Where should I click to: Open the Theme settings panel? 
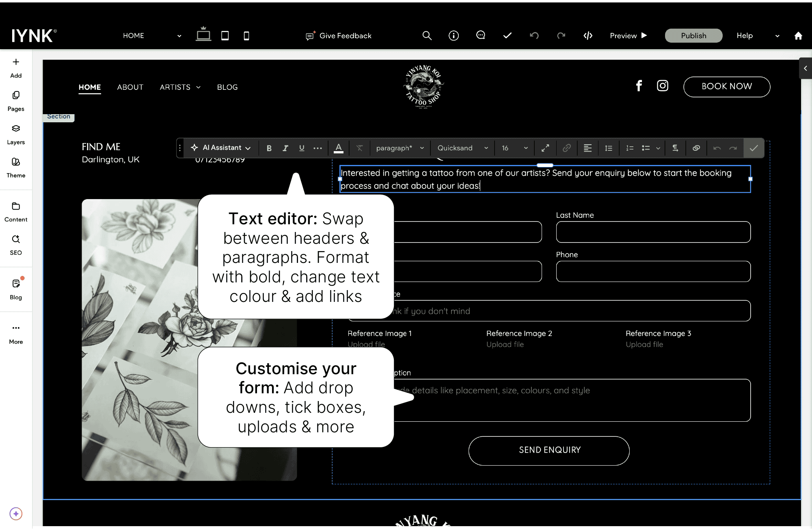(x=16, y=167)
